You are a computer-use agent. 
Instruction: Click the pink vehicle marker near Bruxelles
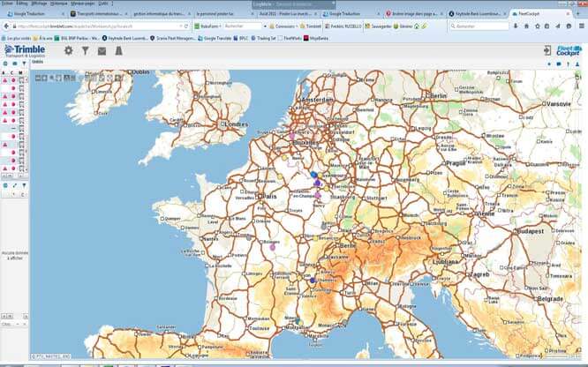coord(292,136)
